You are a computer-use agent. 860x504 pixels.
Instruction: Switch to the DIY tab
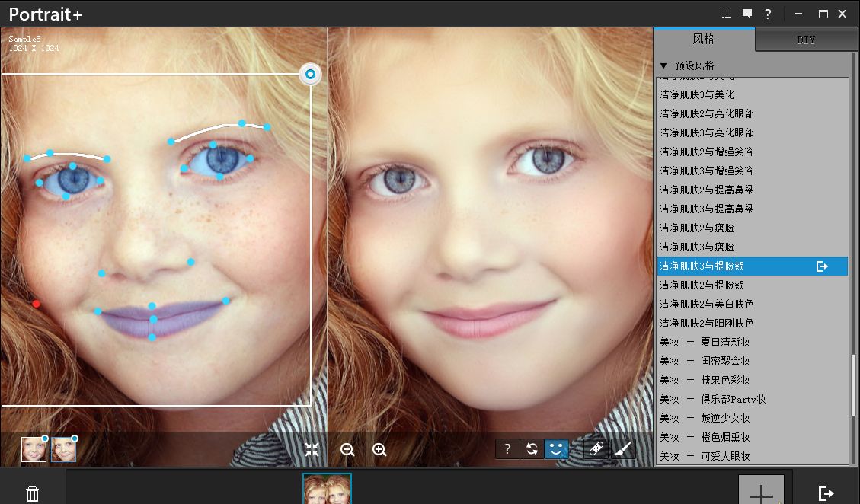806,40
